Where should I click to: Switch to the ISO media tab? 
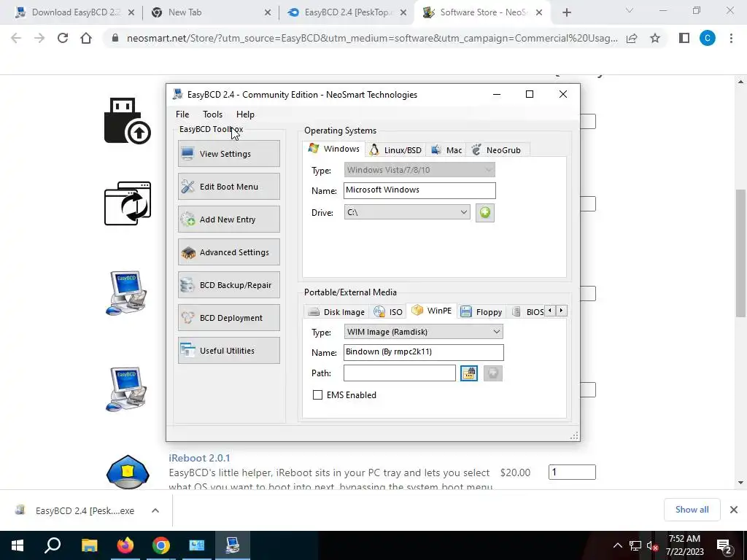[x=388, y=312]
